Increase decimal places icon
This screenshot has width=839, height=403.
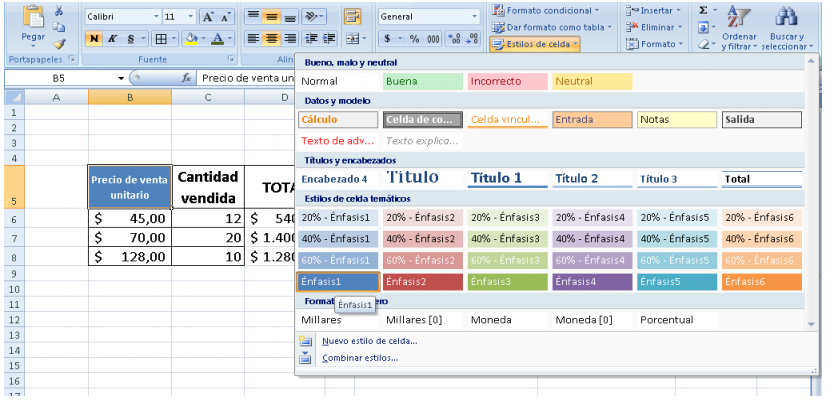click(x=454, y=39)
